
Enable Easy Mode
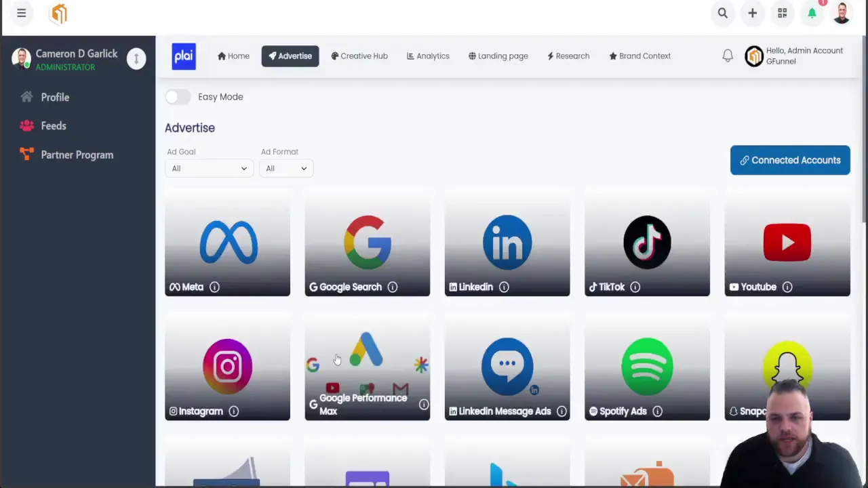coord(178,96)
